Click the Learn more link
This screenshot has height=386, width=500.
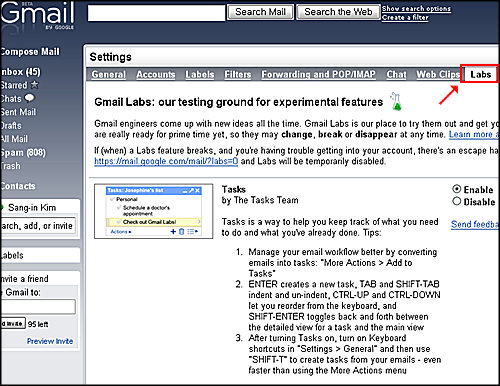(473, 134)
